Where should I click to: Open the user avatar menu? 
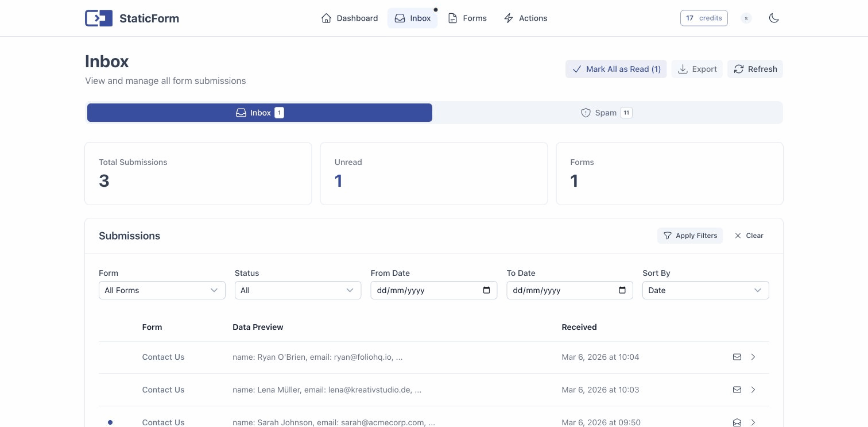pyautogui.click(x=746, y=18)
